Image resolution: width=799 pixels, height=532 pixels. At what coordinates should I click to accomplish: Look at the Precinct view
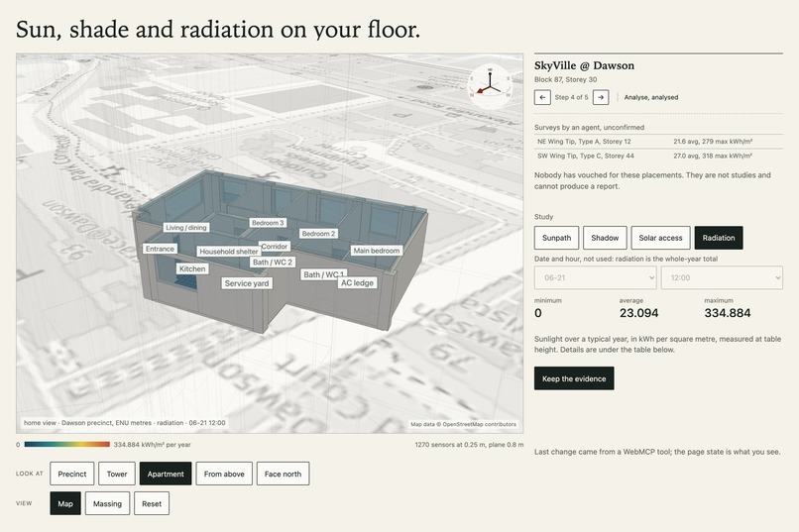(x=71, y=474)
